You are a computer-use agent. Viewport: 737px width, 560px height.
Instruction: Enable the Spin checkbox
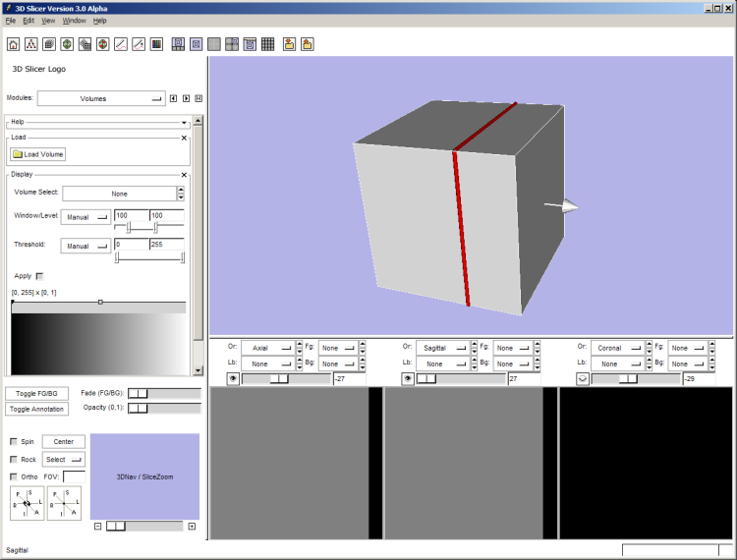click(14, 442)
